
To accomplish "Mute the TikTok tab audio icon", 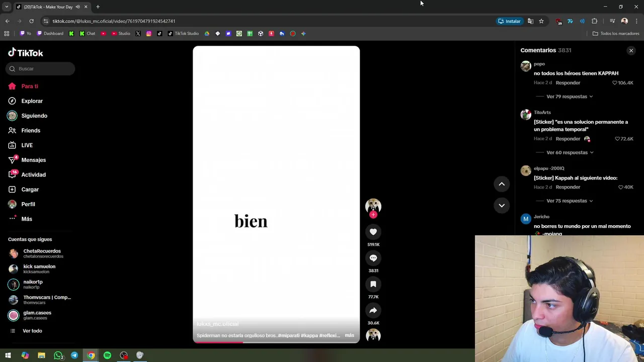I will pyautogui.click(x=77, y=7).
